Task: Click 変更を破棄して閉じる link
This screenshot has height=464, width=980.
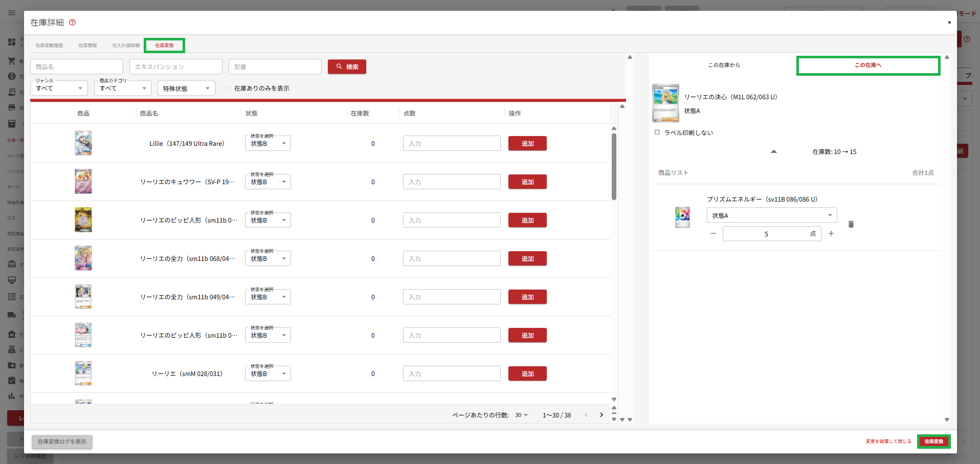Action: click(x=888, y=441)
